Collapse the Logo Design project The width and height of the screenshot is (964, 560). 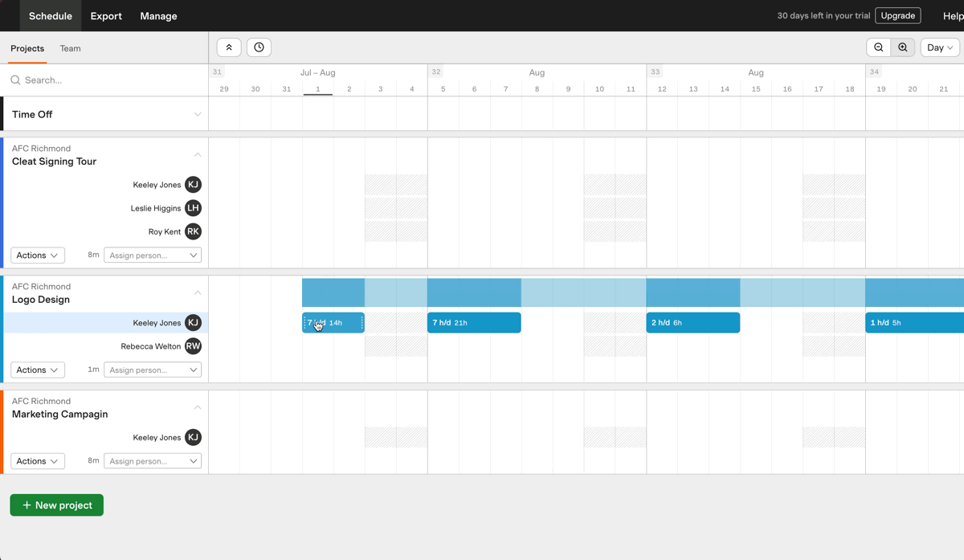[198, 292]
